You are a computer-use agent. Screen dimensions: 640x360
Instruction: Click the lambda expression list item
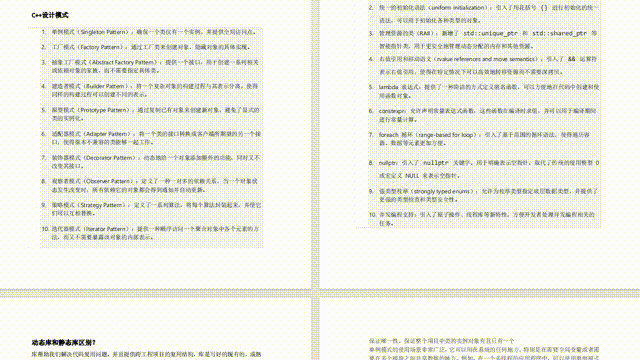click(x=484, y=91)
